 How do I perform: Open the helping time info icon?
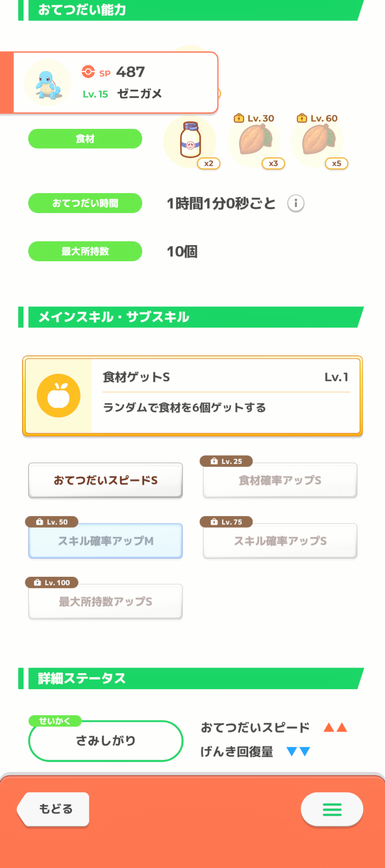tap(296, 203)
